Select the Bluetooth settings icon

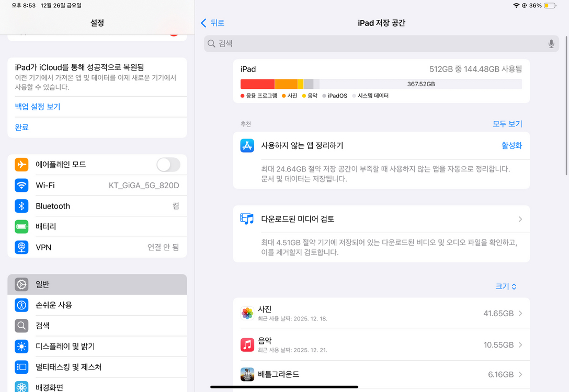point(21,206)
